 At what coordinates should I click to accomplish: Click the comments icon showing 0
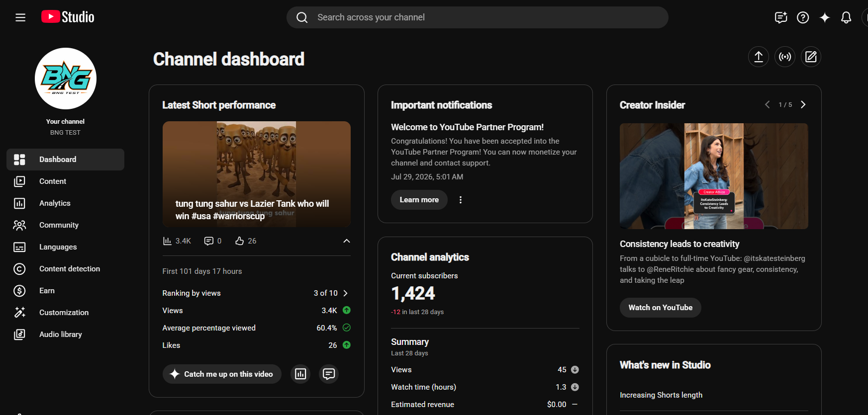(x=209, y=241)
